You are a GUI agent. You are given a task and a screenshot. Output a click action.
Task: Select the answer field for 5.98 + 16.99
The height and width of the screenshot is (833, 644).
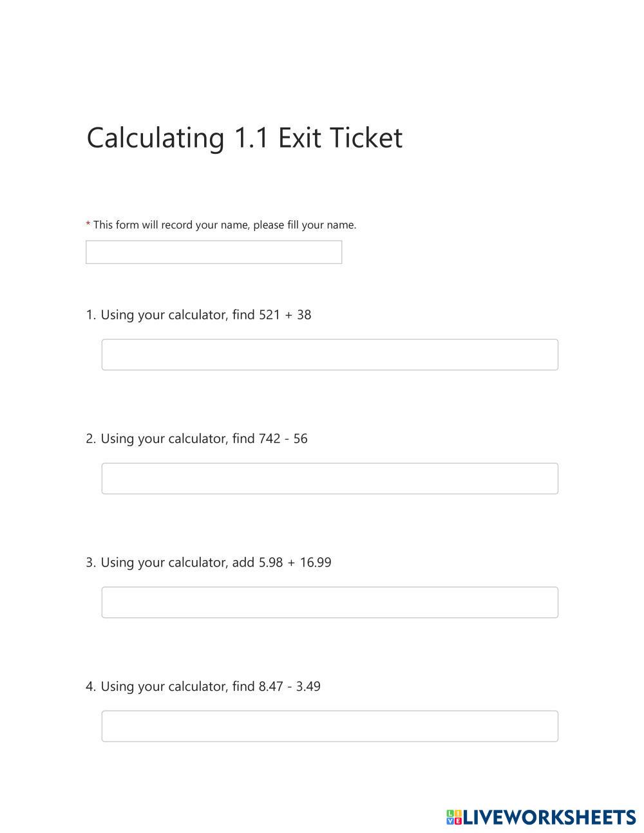coord(330,603)
